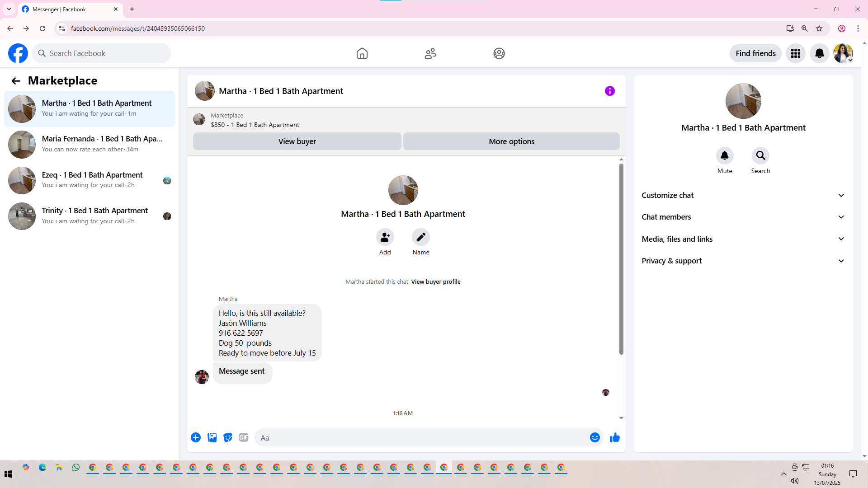The width and height of the screenshot is (868, 488).
Task: Click the thumbs-up like icon
Action: click(614, 437)
